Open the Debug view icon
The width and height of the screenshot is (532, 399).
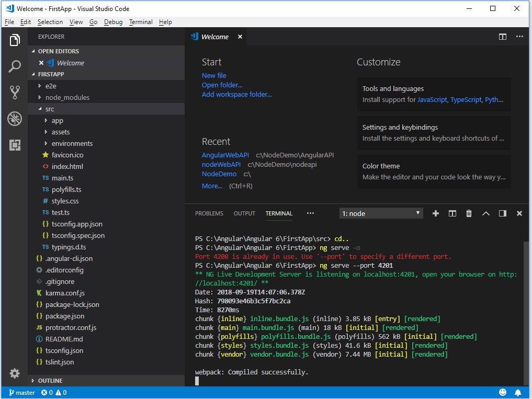point(15,119)
